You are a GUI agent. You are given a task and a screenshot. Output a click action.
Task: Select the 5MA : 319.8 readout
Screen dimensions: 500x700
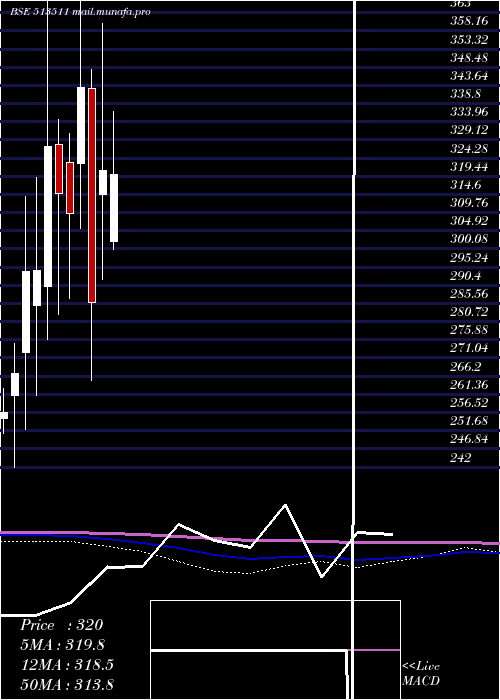click(64, 645)
